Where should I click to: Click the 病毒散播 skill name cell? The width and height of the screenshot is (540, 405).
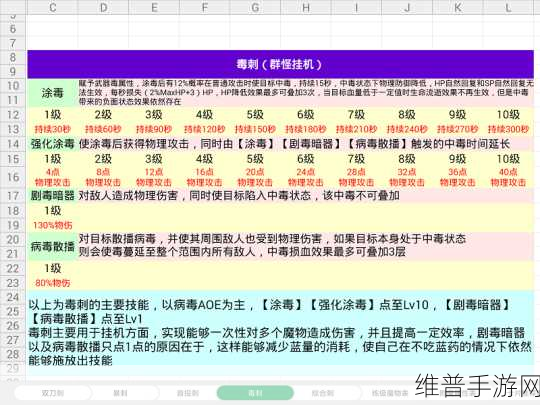52,247
